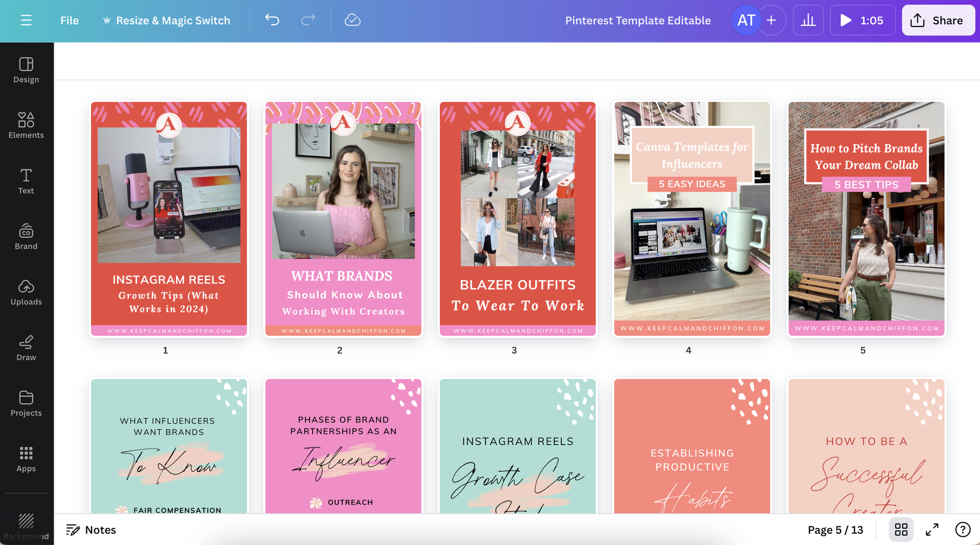Select Phases of Brand Partnerships page thumbnail
Screen dimensions: 980x545
coord(343,446)
